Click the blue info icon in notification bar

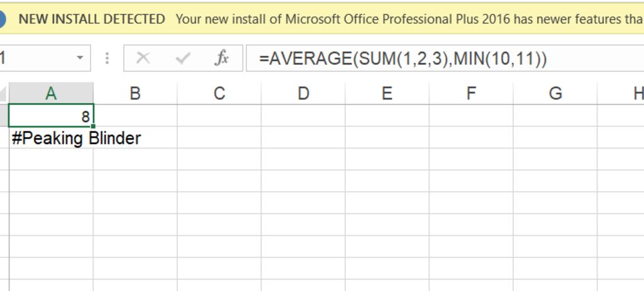point(2,19)
